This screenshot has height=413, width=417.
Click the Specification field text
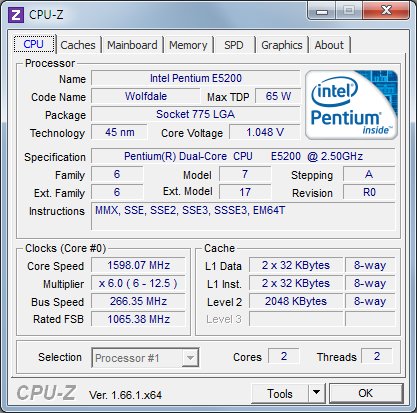(x=243, y=156)
